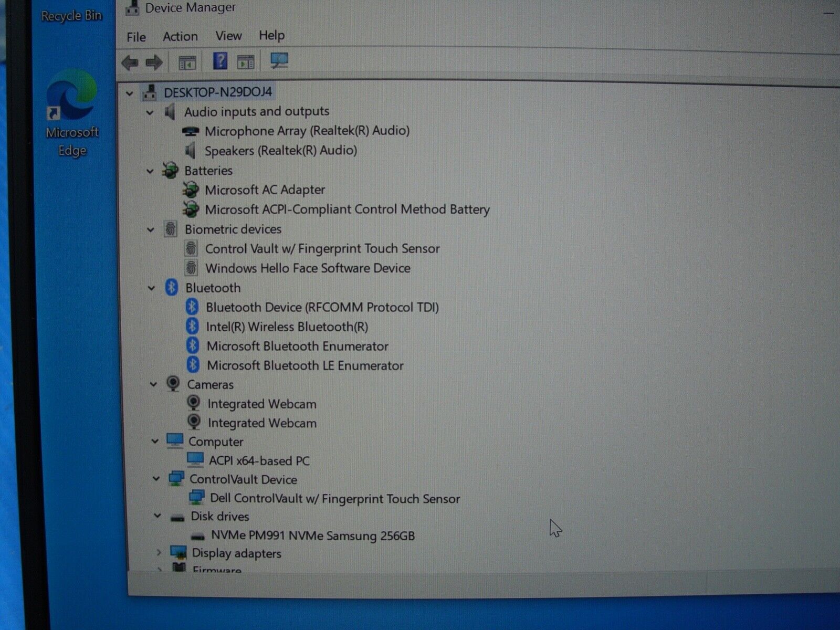Click the Cameras category icon
840x630 pixels.
pos(173,383)
